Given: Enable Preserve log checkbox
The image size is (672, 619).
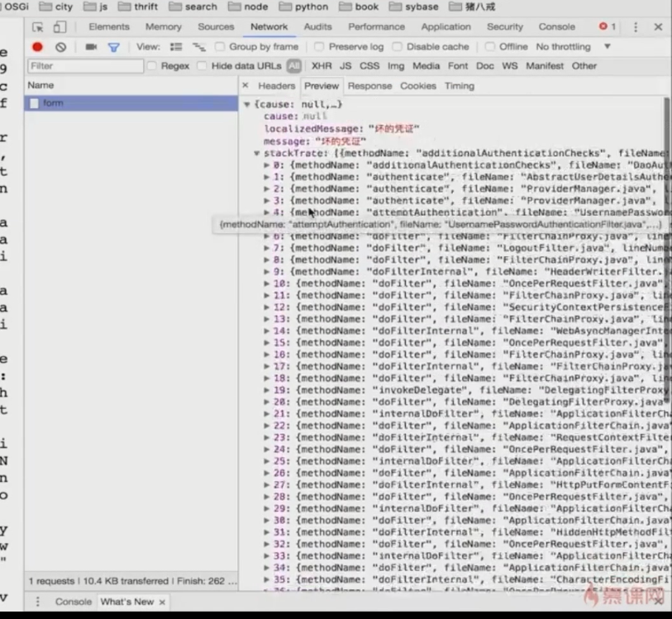Looking at the screenshot, I should [x=319, y=46].
